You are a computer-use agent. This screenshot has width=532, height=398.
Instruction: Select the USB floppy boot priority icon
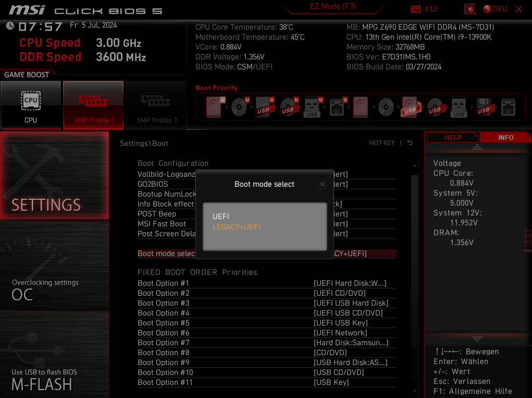click(484, 107)
